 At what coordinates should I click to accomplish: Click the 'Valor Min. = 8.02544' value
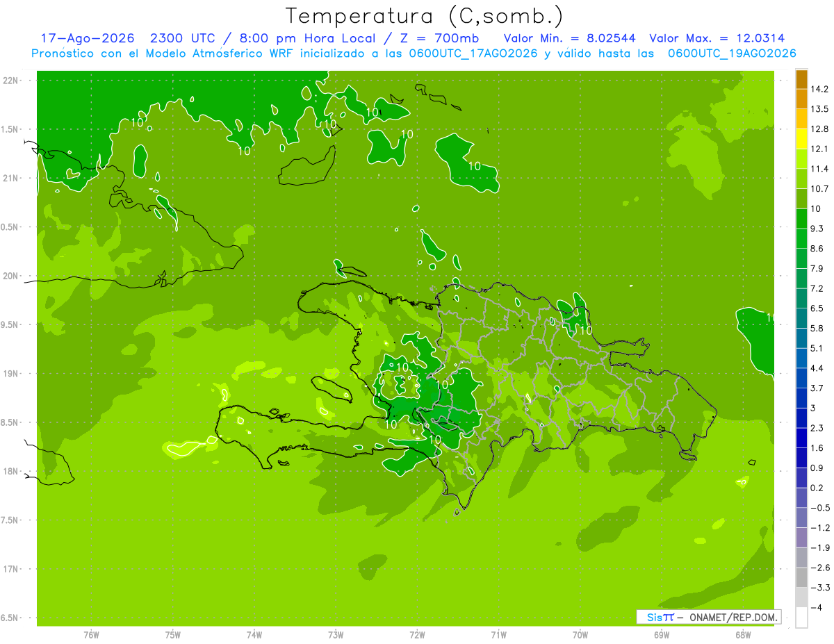click(x=569, y=38)
